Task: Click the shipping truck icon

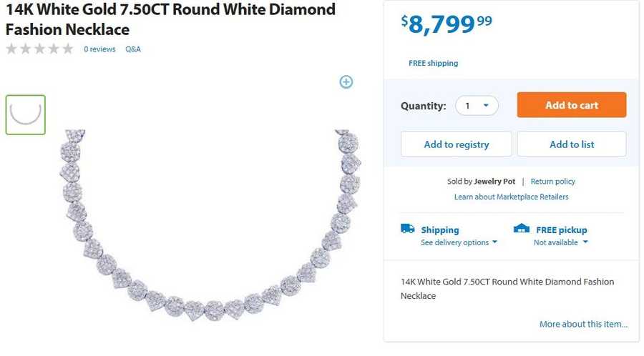Action: click(408, 229)
